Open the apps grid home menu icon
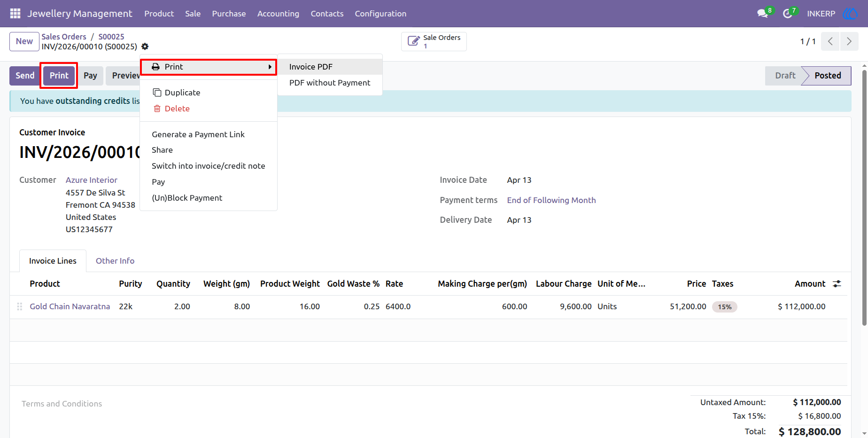 15,14
